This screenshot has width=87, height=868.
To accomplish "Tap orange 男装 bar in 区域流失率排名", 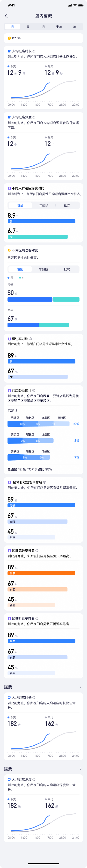I will [x=41, y=573].
